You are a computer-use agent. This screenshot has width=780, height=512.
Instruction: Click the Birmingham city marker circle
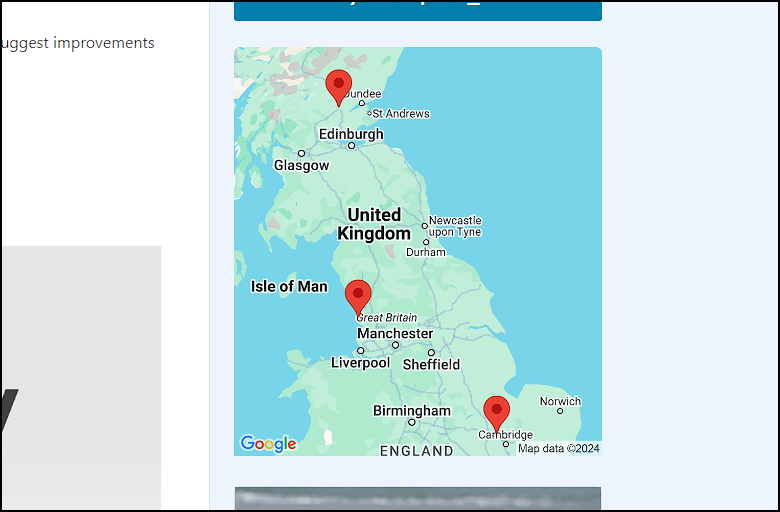pyautogui.click(x=411, y=422)
